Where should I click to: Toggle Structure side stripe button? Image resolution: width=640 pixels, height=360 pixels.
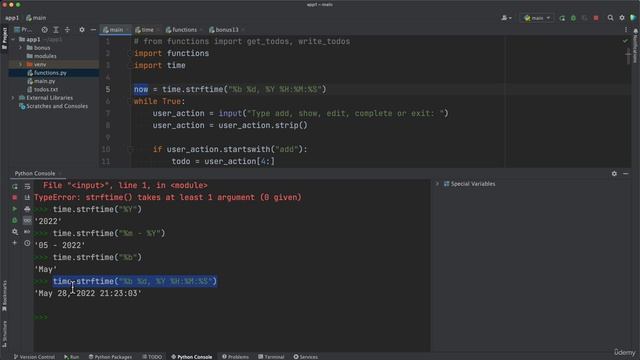point(4,334)
